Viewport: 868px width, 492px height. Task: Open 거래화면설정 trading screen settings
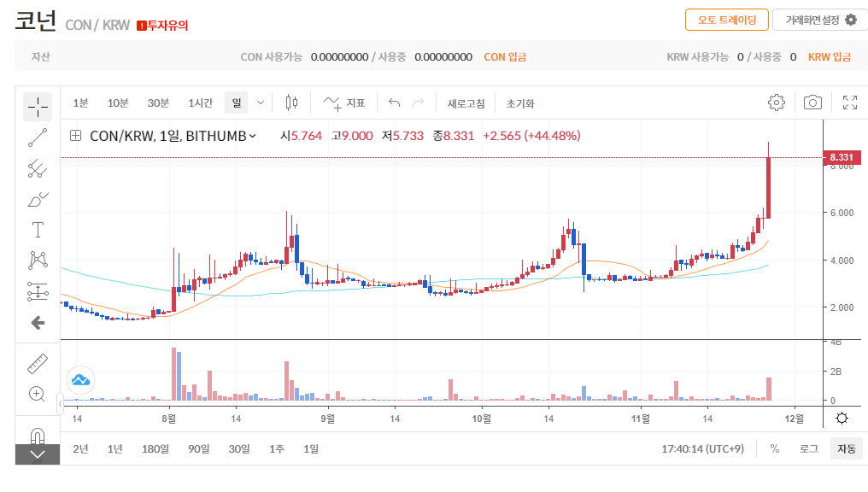[820, 20]
